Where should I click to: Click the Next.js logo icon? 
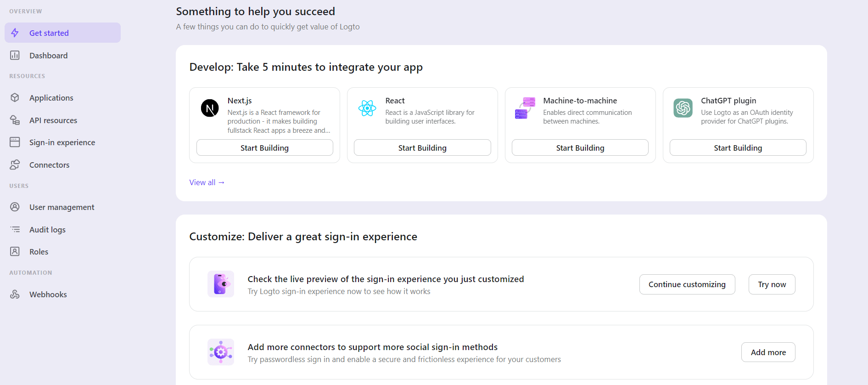210,108
